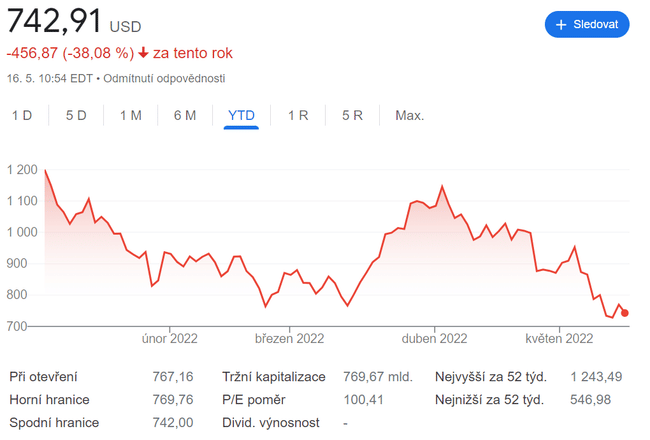Show the 1 M price history
650x440 pixels.
coord(130,115)
